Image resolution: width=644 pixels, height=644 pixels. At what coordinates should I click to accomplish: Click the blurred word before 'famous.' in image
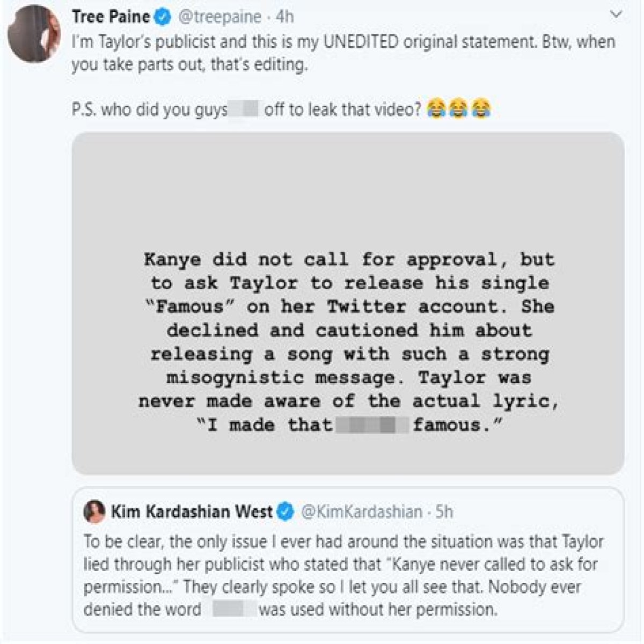[x=371, y=426]
